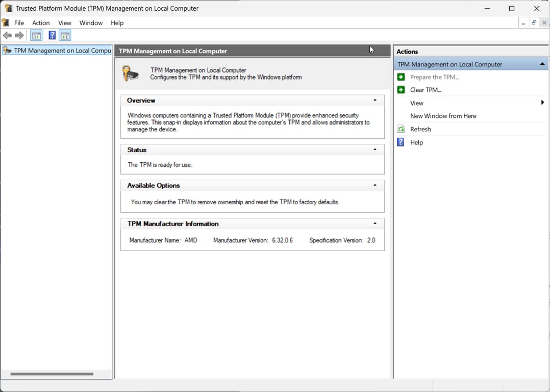
Task: Expand the View submenu arrow
Action: tap(542, 103)
